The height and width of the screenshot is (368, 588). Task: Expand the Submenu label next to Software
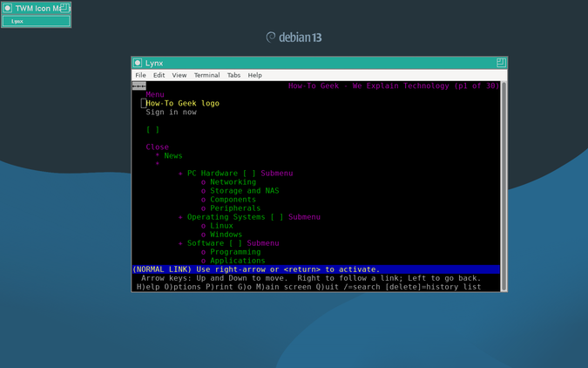click(x=263, y=243)
